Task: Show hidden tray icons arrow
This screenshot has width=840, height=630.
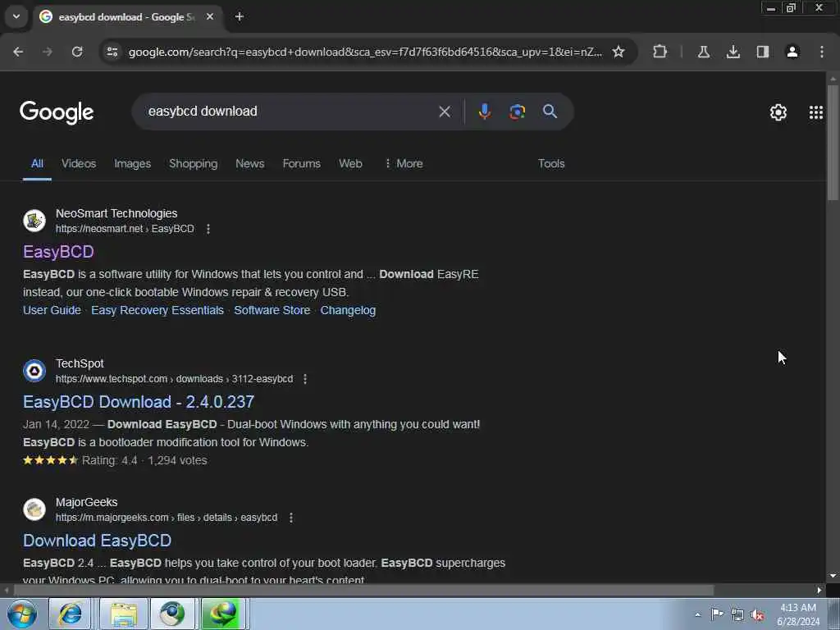Action: [697, 614]
